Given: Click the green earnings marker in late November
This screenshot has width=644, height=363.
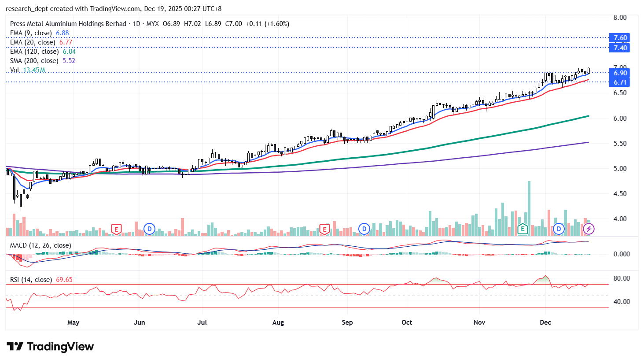Looking at the screenshot, I should (523, 229).
